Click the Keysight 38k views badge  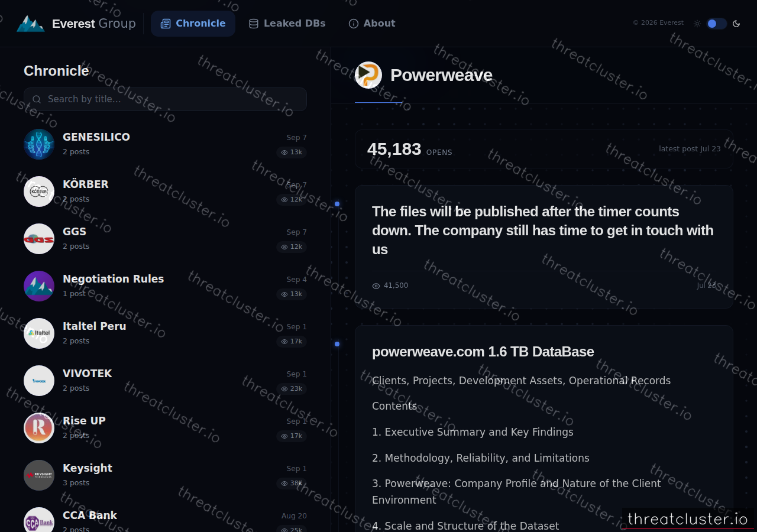coord(292,484)
